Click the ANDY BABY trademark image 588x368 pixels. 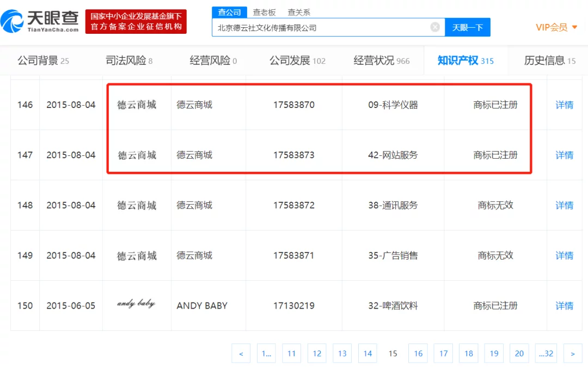coord(136,304)
